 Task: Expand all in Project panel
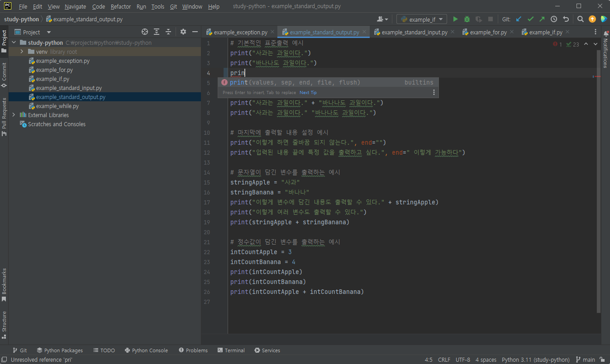point(157,32)
